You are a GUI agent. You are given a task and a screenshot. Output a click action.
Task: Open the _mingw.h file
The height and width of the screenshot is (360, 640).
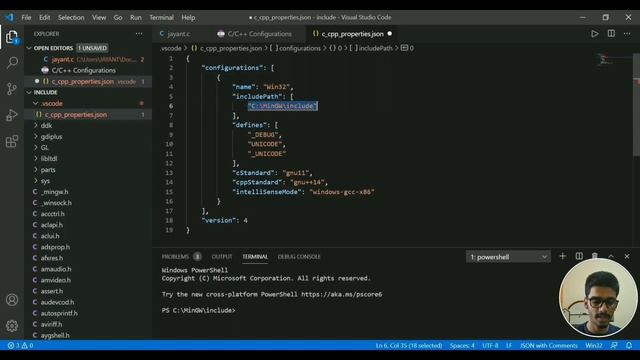pyautogui.click(x=88, y=192)
